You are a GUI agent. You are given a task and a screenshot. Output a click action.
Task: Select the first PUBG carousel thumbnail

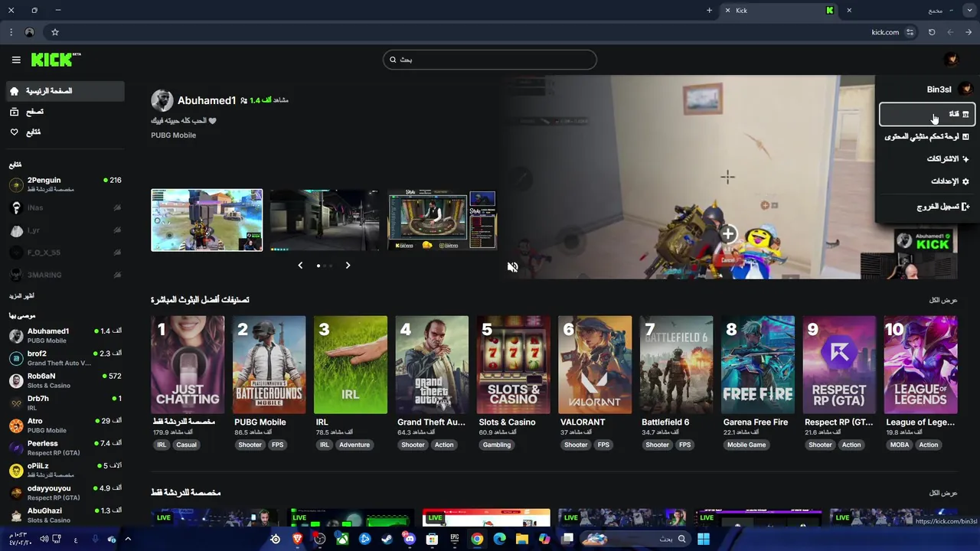coord(207,220)
